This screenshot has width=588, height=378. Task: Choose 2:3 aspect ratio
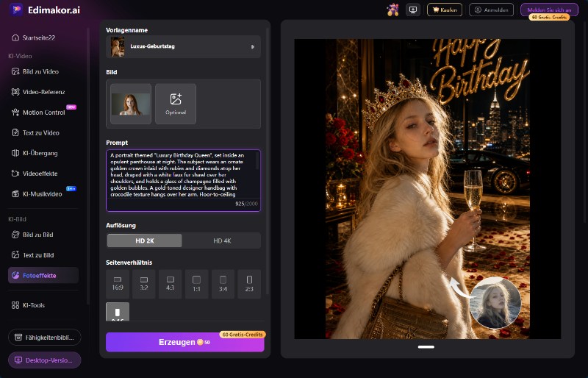pyautogui.click(x=249, y=284)
